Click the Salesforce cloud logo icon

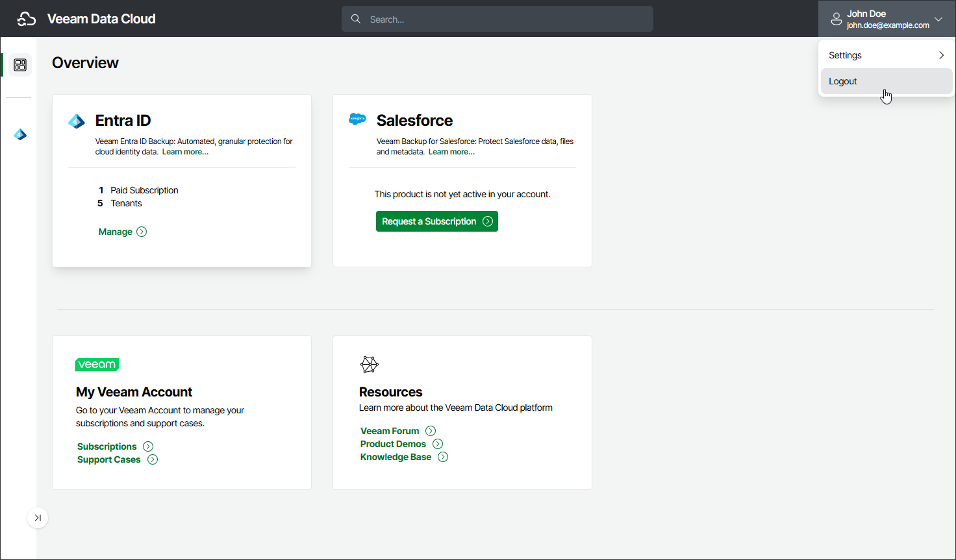(x=358, y=119)
